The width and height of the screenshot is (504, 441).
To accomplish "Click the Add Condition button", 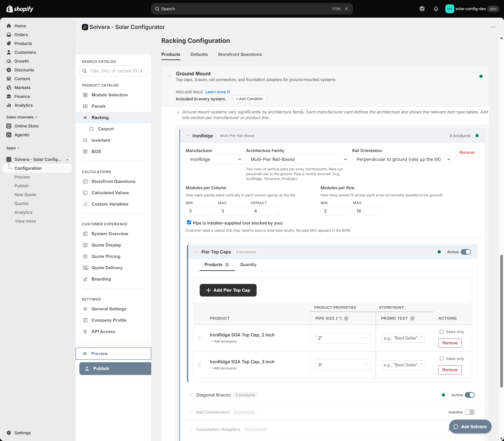I will 249,99.
